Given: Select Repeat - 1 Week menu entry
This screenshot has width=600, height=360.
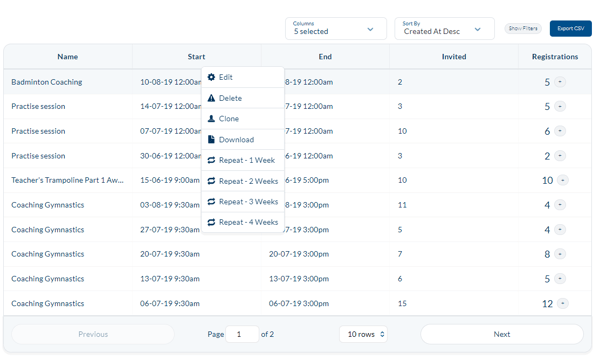Looking at the screenshot, I should (243, 160).
